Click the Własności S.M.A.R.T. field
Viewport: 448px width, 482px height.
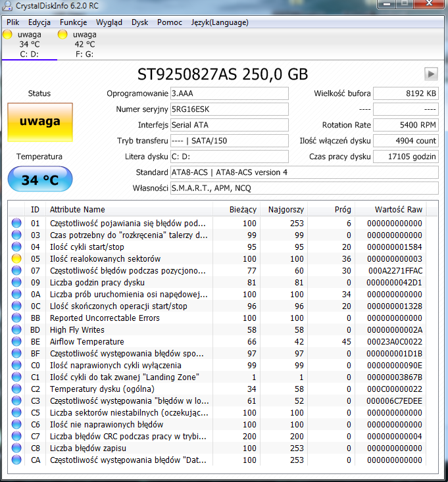305,188
